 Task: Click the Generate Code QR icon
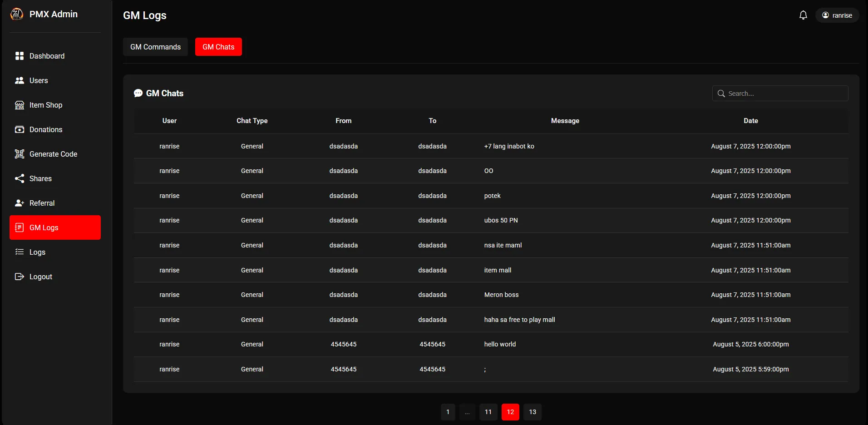tap(20, 154)
